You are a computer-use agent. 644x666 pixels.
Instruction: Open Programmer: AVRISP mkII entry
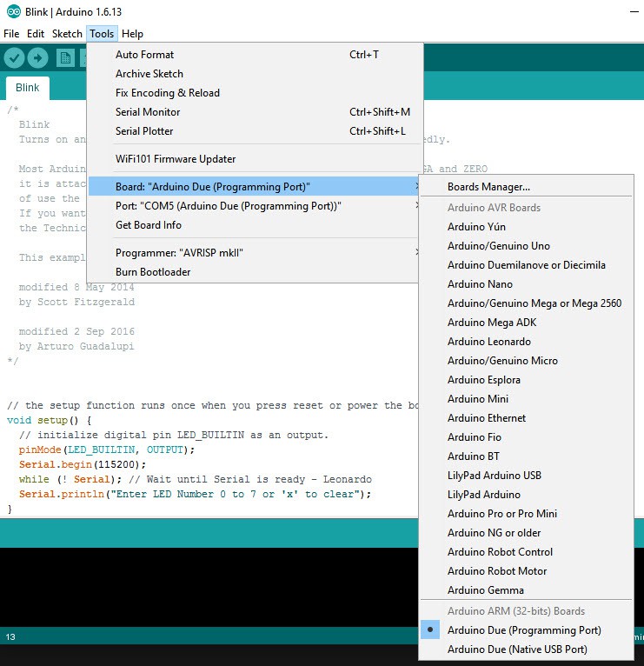coord(254,253)
